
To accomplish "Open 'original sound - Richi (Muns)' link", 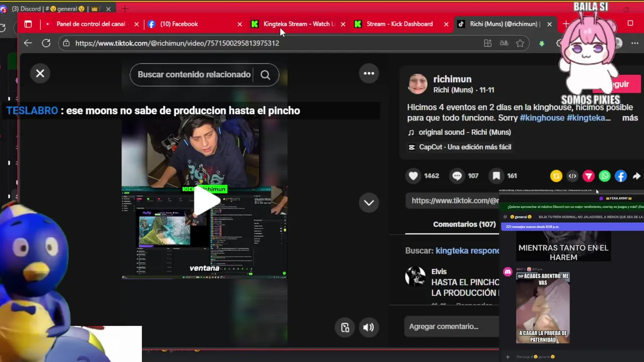I will click(465, 132).
